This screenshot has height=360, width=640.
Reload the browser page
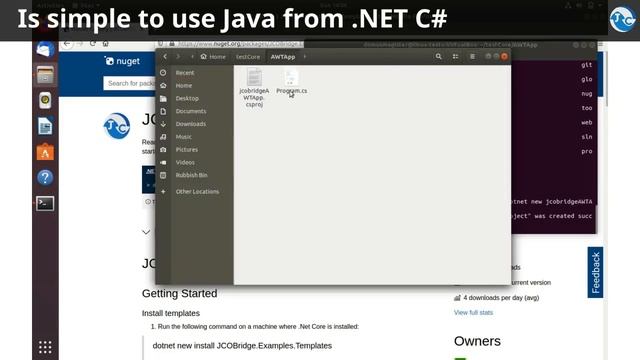[x=93, y=44]
